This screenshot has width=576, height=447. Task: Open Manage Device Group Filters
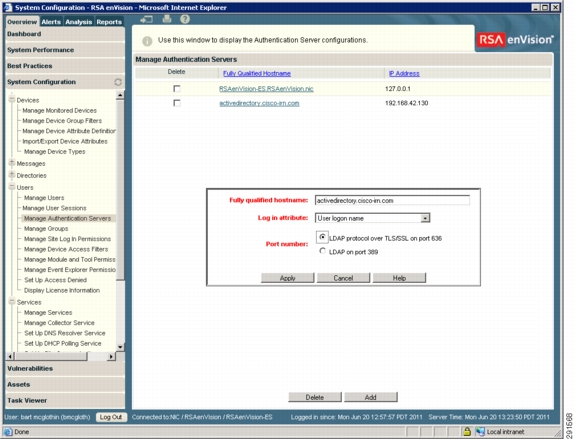pos(62,121)
